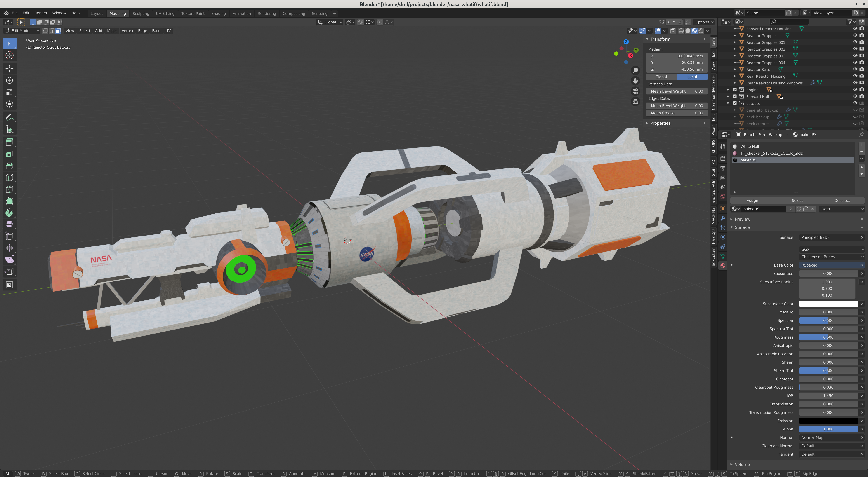Click the pan hand gizmo in viewport
Viewport: 868px width, 477px height.
pos(635,81)
